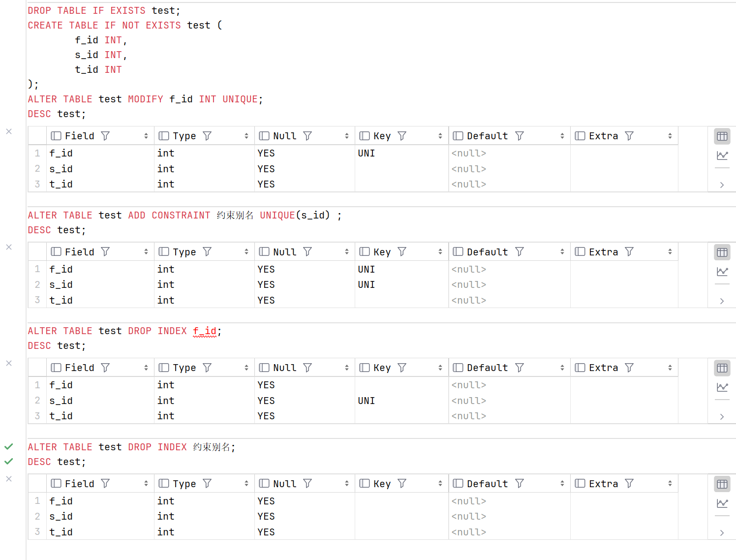
Task: Switch first result to table view
Action: point(722,136)
